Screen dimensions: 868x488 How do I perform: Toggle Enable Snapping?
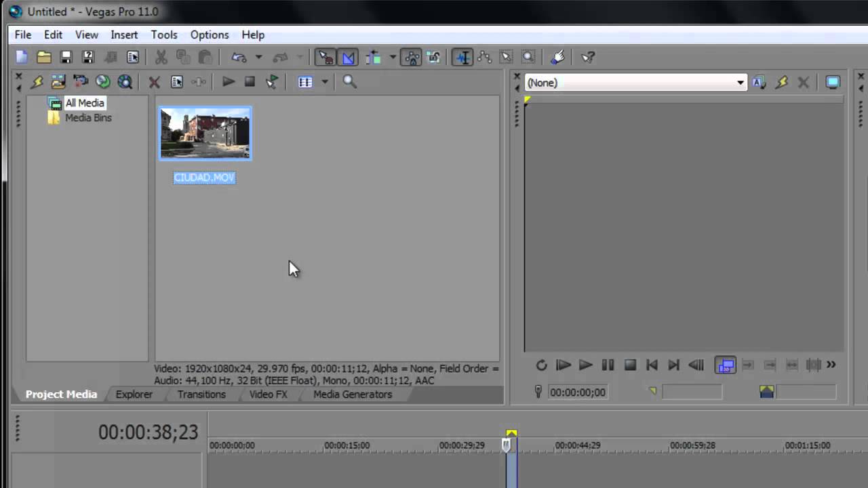coord(326,58)
